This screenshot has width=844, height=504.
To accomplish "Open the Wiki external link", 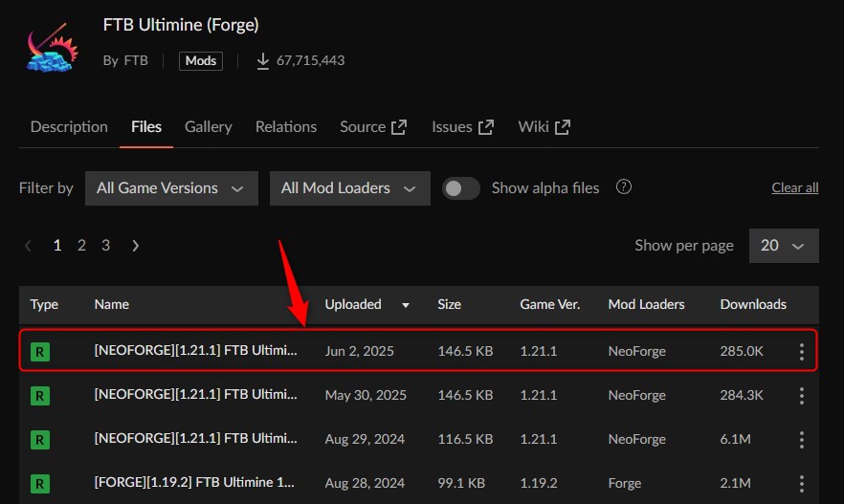I will pos(544,127).
